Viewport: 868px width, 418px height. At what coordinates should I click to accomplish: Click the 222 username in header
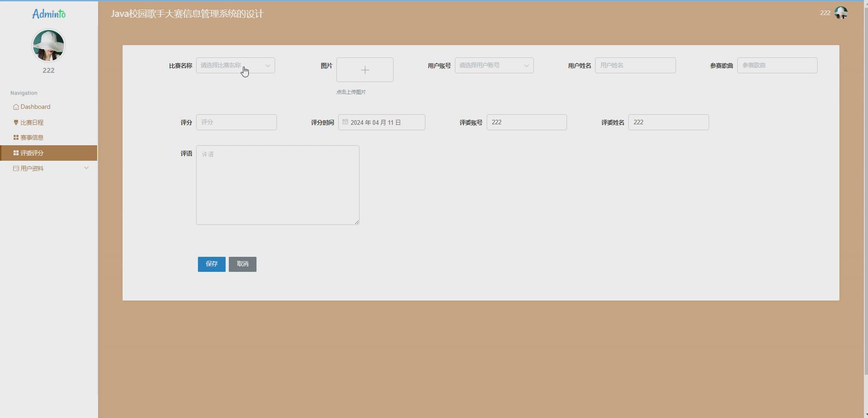[825, 13]
